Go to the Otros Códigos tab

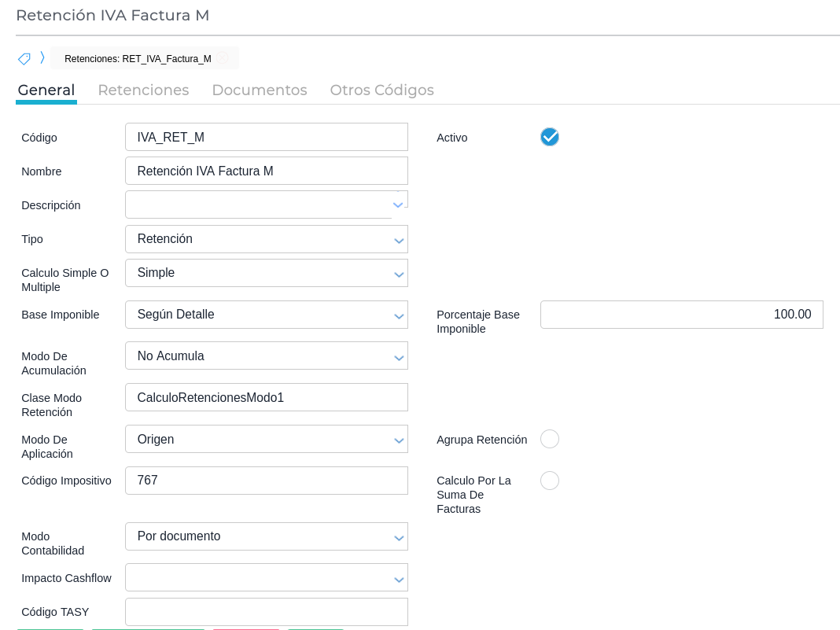381,90
